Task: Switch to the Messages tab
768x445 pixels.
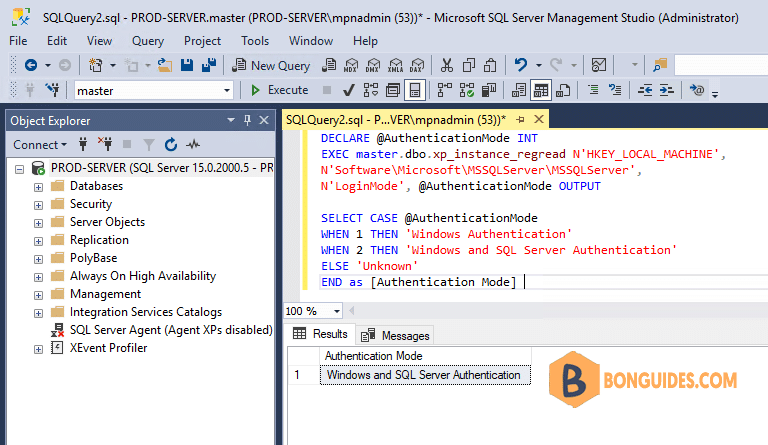Action: click(x=395, y=335)
